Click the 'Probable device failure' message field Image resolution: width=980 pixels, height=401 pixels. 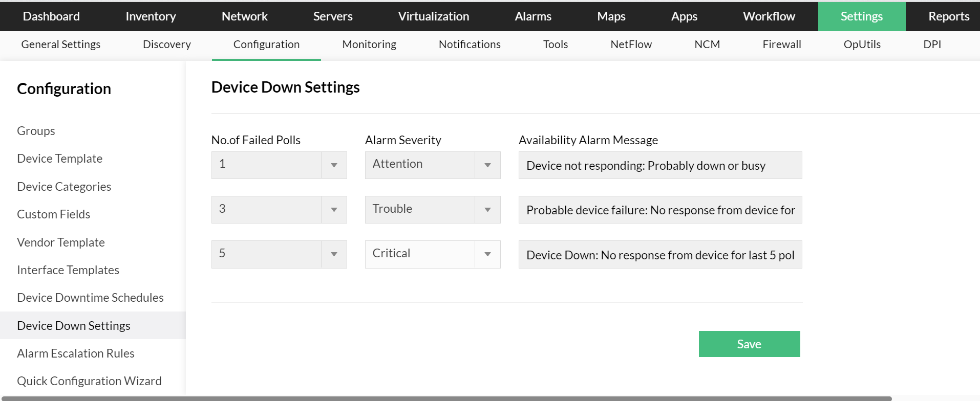coord(660,210)
